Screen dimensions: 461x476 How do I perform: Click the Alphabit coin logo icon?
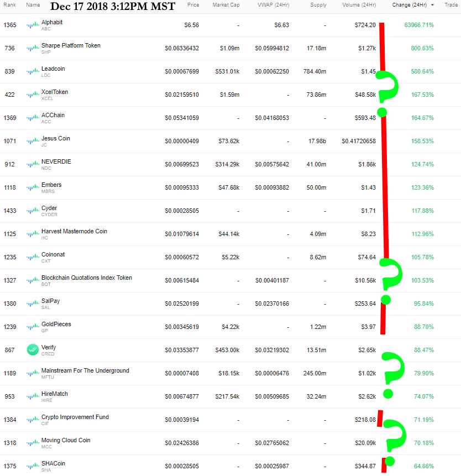click(x=33, y=25)
